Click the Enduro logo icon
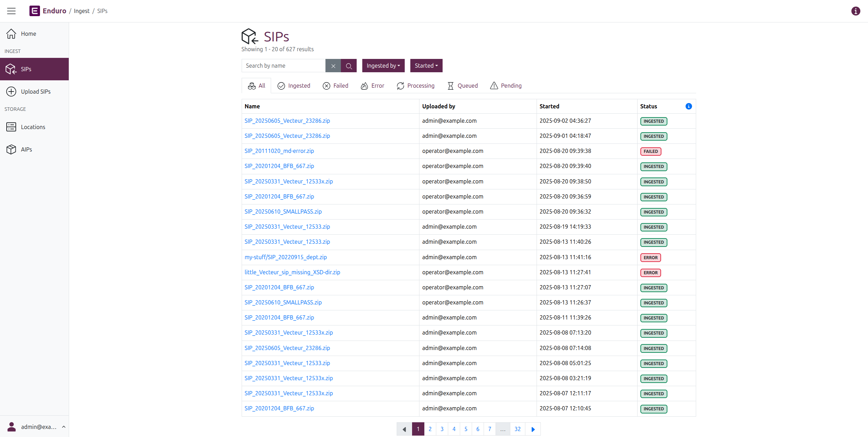Screen dimensions: 868x437 34,11
